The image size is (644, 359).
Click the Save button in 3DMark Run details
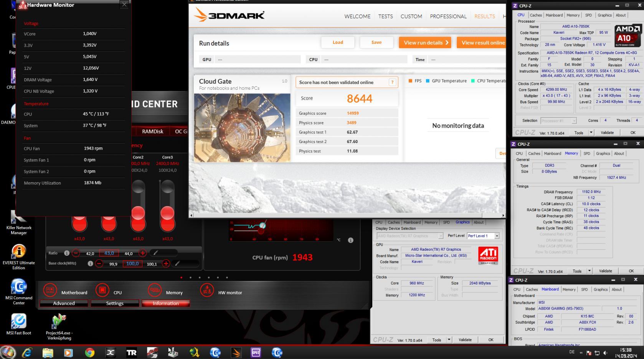tap(376, 42)
